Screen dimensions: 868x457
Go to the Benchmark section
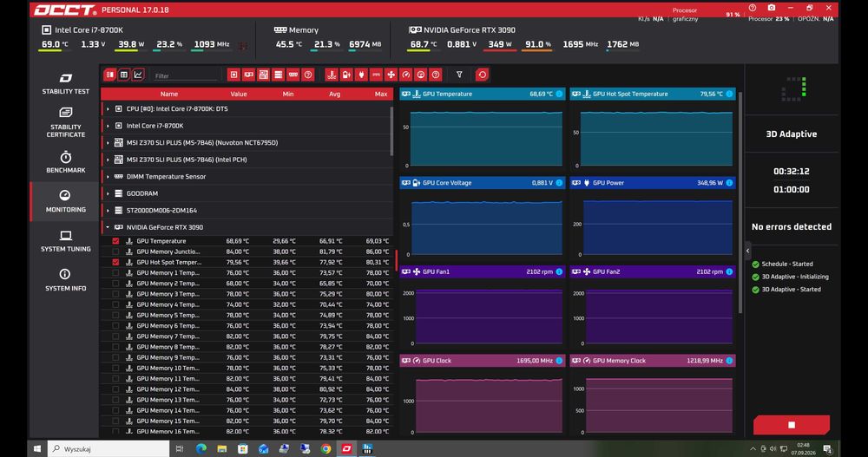tap(65, 162)
